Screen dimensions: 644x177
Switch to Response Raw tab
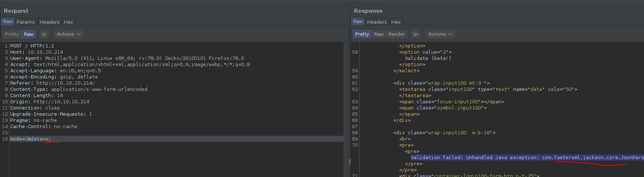(358, 22)
